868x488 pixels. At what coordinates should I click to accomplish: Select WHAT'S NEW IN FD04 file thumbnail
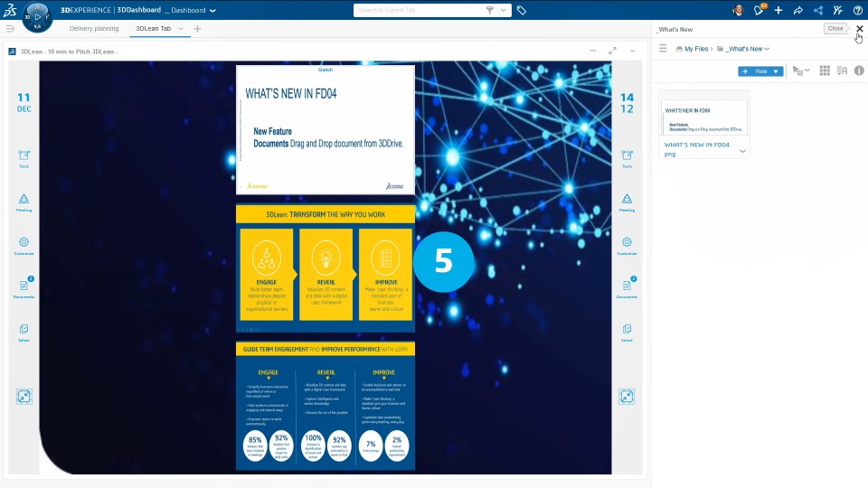click(x=704, y=117)
